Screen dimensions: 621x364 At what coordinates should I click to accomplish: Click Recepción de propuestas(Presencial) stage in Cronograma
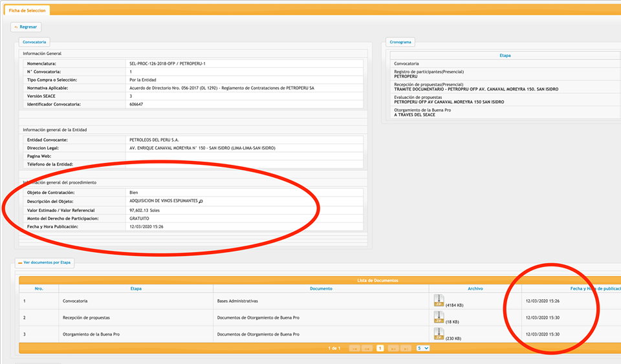428,84
